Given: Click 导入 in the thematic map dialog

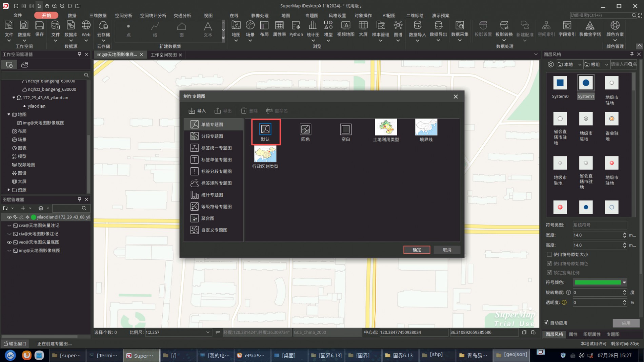Looking at the screenshot, I should (x=197, y=111).
